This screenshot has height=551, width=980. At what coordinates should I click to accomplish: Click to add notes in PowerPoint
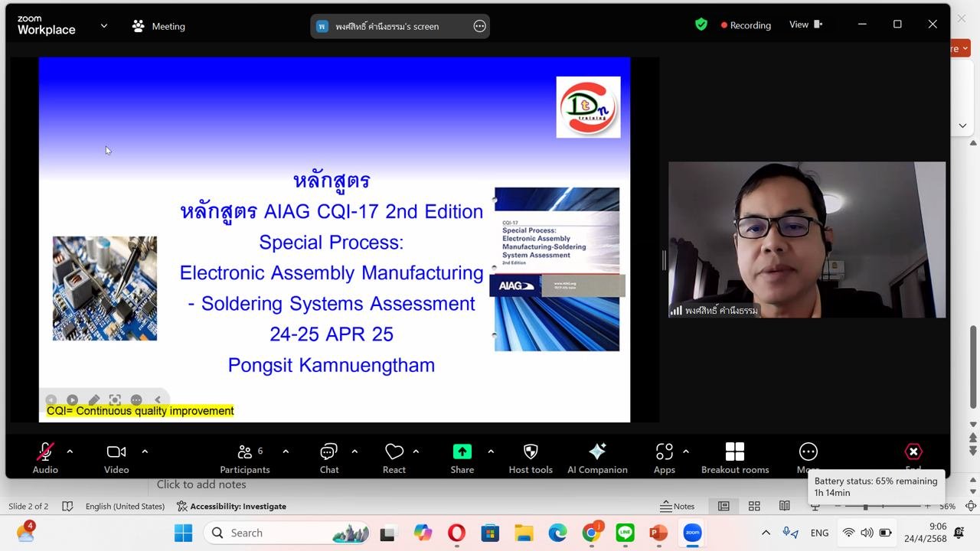(201, 484)
